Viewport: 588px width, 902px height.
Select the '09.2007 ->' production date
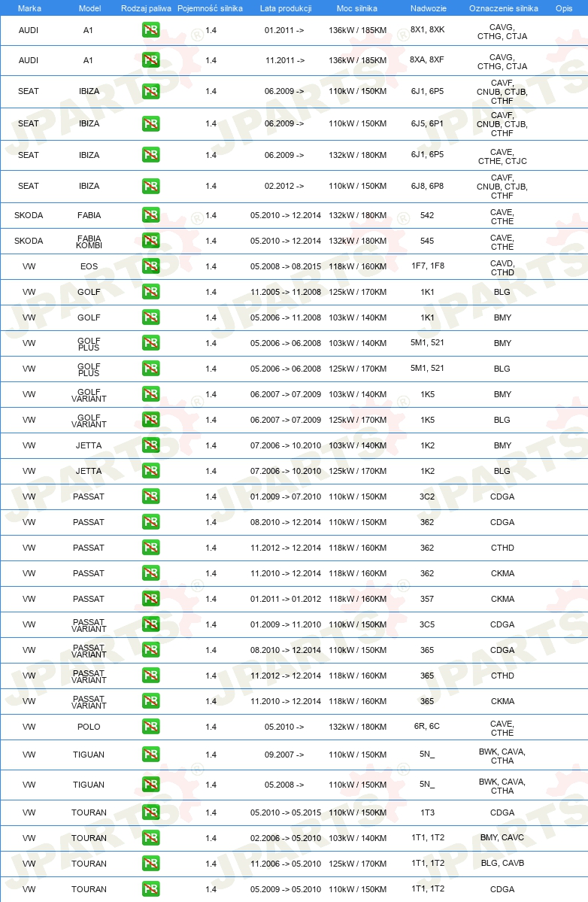(x=284, y=755)
